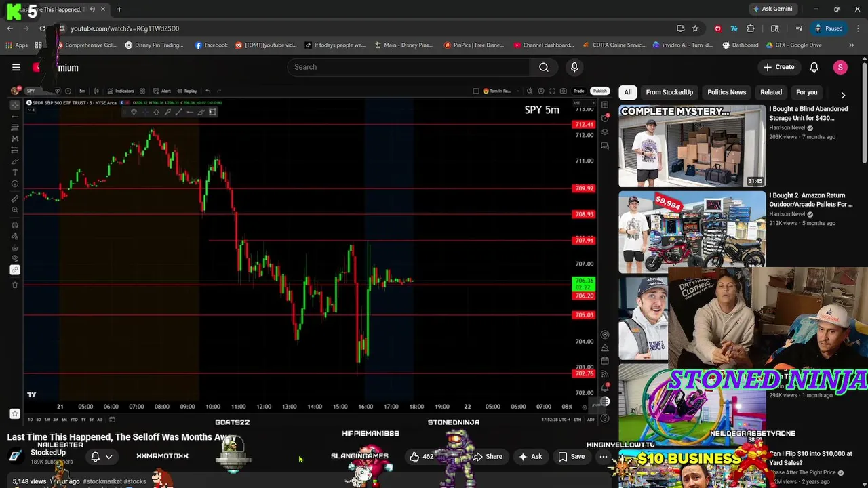Click the YouTube search magnifier button
This screenshot has height=488, width=868.
click(x=543, y=67)
